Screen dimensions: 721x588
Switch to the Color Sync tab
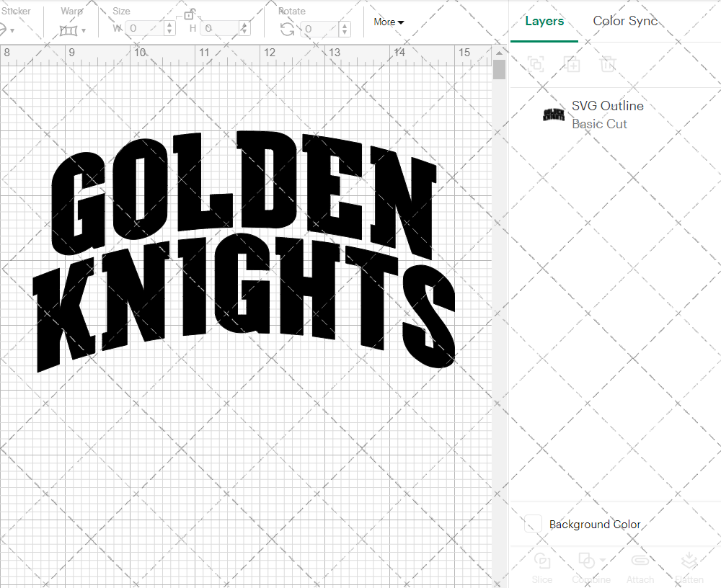[625, 21]
